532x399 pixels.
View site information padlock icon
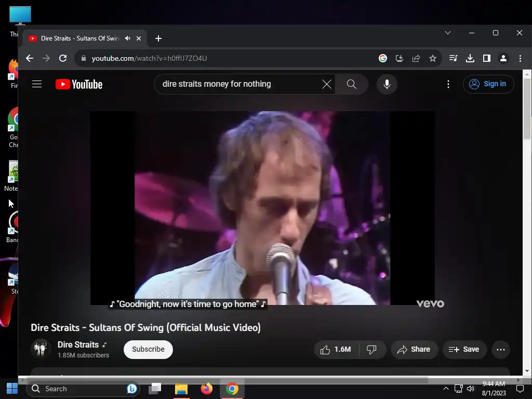84,58
